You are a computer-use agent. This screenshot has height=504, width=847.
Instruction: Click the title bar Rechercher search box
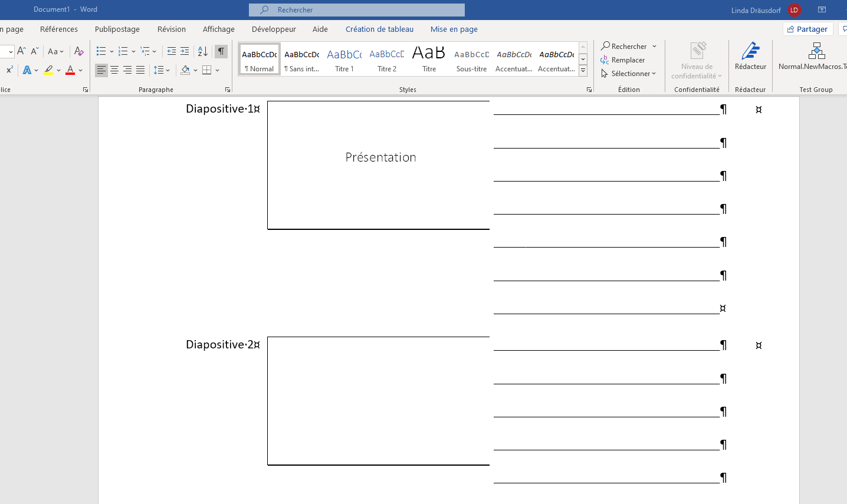(x=357, y=10)
